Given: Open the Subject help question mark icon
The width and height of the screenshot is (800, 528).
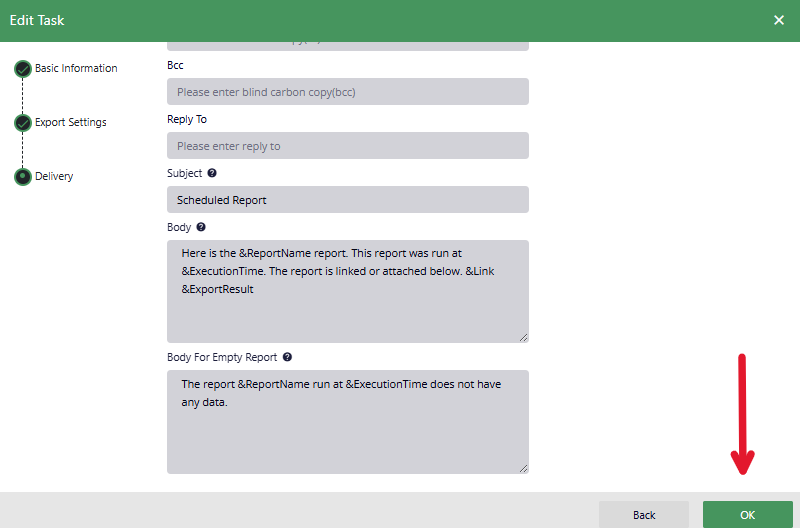Looking at the screenshot, I should tap(212, 173).
